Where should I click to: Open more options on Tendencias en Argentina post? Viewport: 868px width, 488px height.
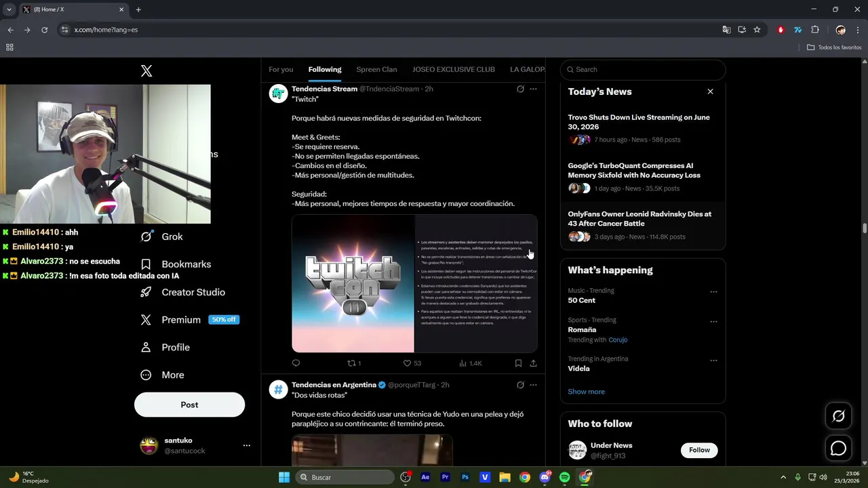click(x=533, y=385)
